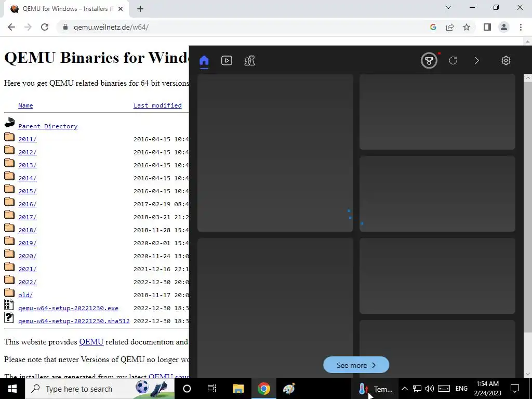Toggle Chrome side panel
This screenshot has width=532, height=399.
click(x=487, y=27)
